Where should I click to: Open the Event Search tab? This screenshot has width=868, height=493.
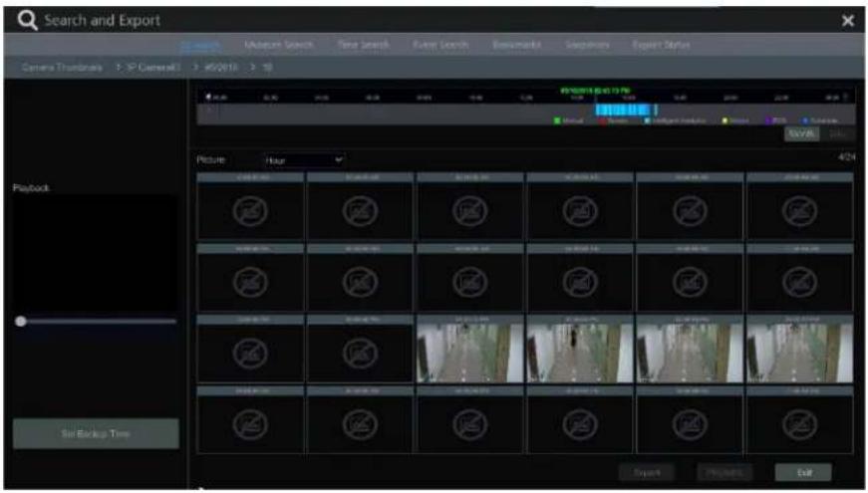coord(440,45)
